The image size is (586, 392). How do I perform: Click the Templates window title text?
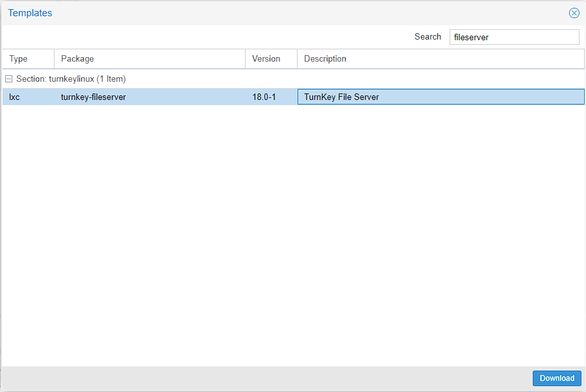pos(30,13)
